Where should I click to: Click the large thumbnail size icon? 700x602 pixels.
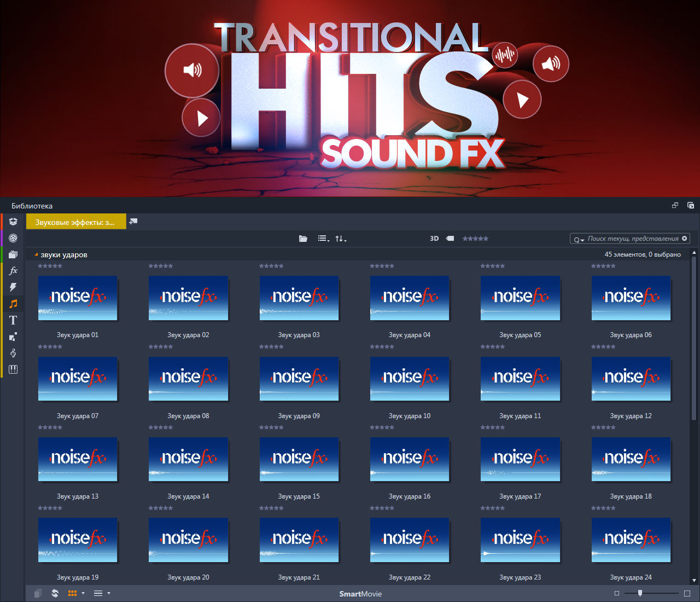click(x=687, y=593)
